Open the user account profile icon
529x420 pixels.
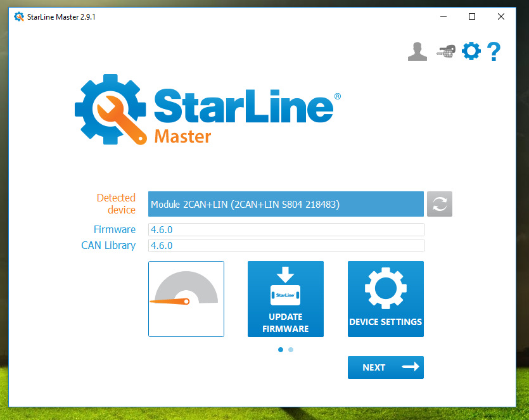click(x=417, y=51)
